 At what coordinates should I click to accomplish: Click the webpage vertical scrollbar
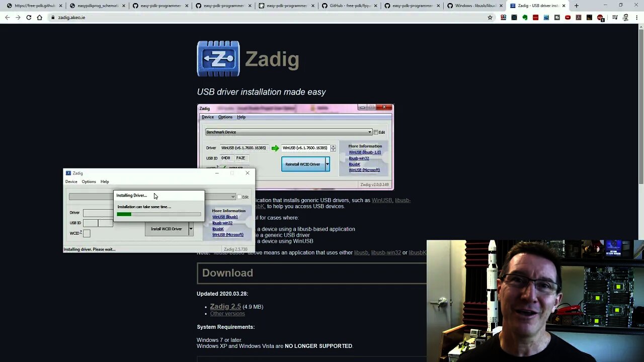tap(640, 106)
